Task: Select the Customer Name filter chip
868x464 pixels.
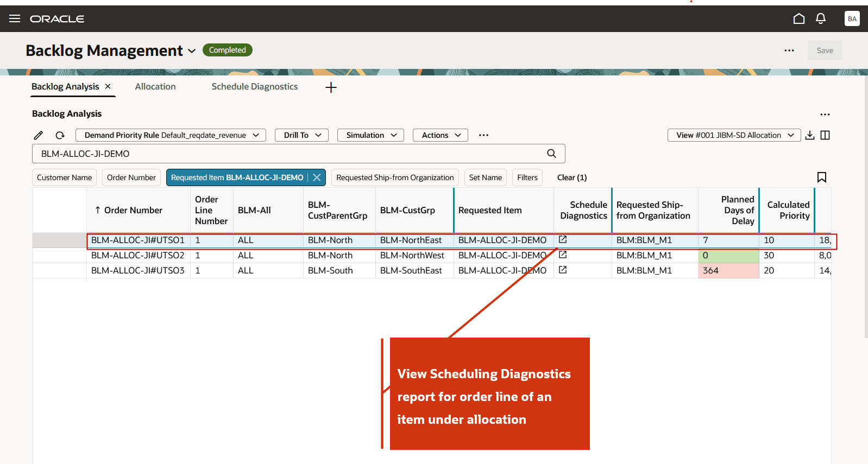Action: tap(64, 177)
